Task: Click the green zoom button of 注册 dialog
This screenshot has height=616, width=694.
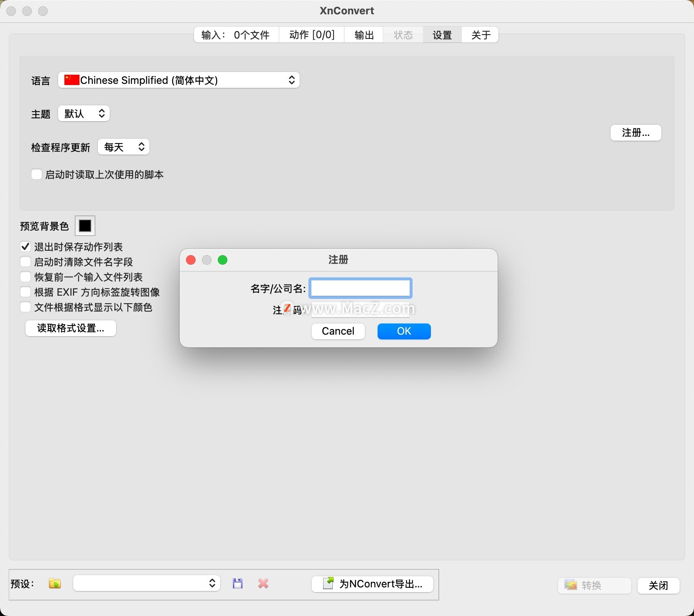Action: tap(223, 260)
